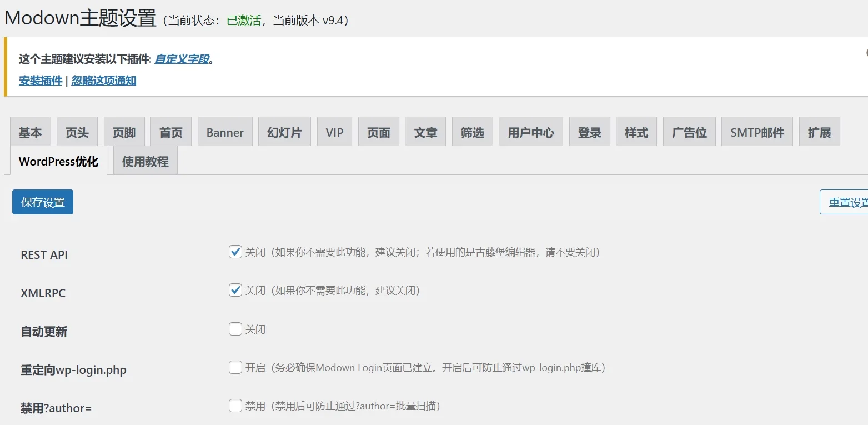
Task: Dismiss notice via 忽略这项通知 link
Action: pos(103,80)
